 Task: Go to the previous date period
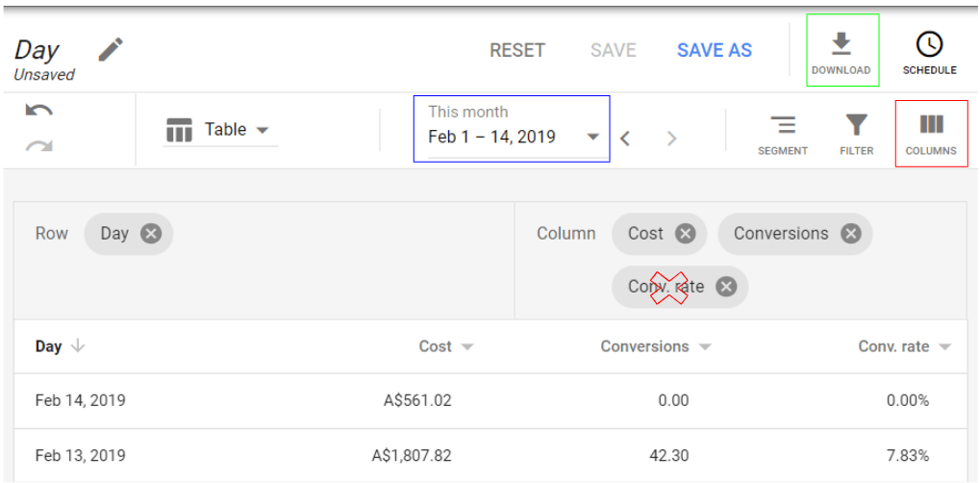click(x=625, y=139)
